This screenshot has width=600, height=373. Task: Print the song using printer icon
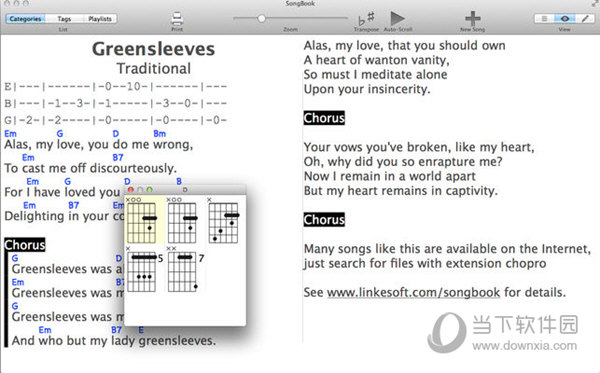pyautogui.click(x=177, y=18)
